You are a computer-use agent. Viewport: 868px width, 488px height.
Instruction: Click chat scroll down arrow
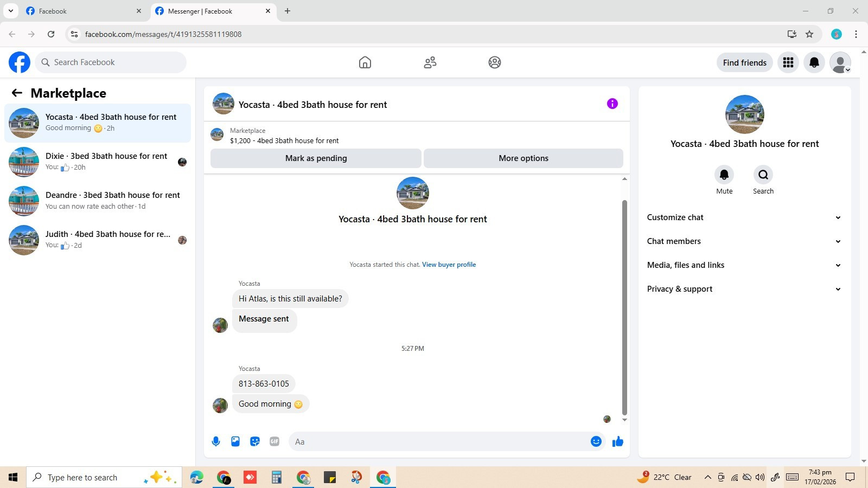click(x=624, y=420)
